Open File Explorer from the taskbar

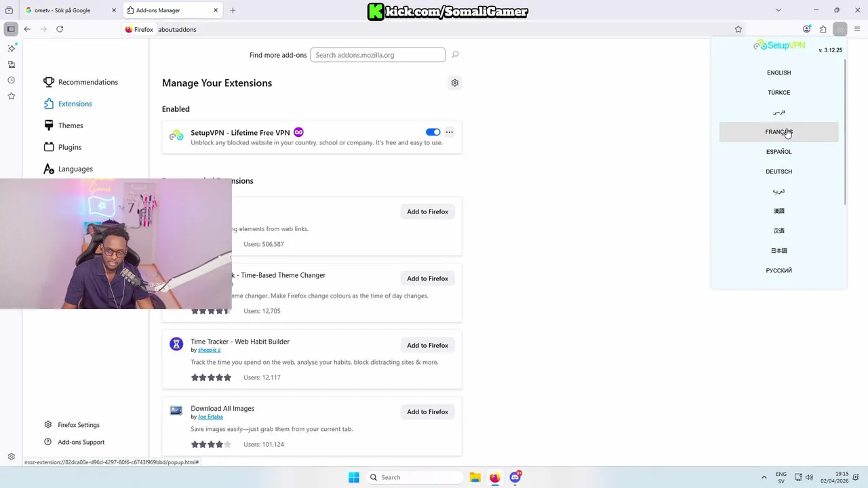click(x=475, y=477)
